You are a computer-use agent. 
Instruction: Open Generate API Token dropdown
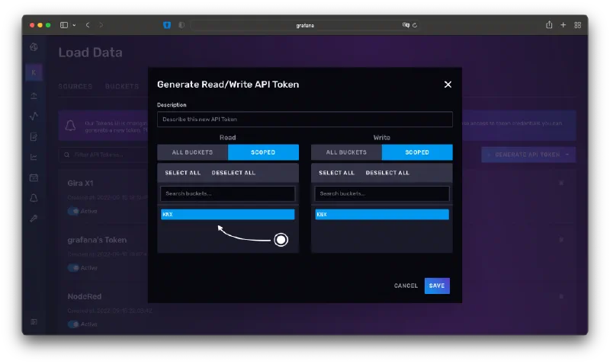(528, 155)
